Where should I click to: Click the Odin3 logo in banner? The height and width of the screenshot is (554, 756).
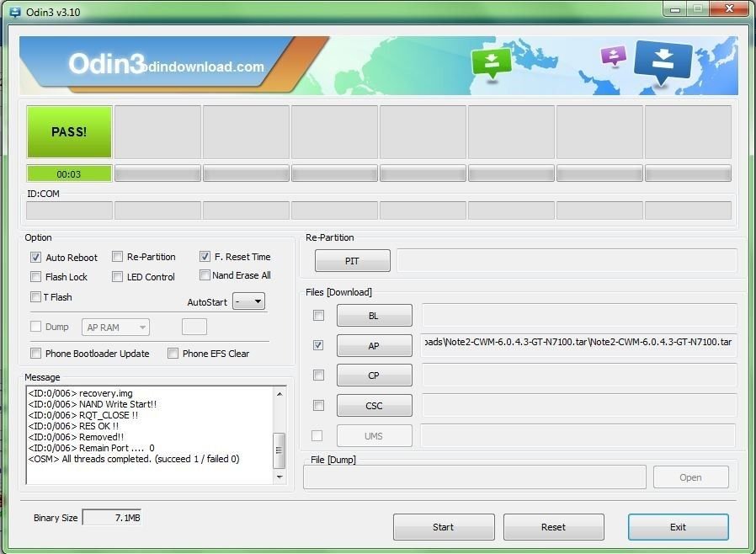(x=107, y=63)
